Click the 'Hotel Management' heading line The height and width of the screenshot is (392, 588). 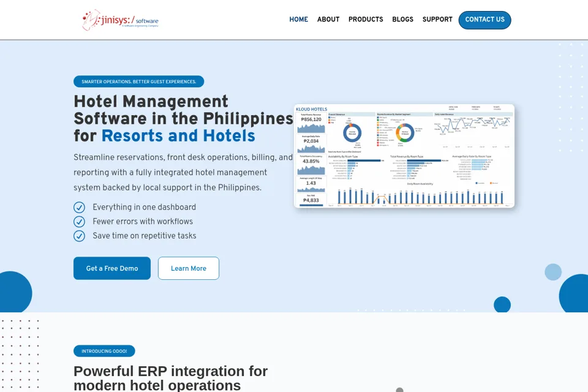[151, 101]
